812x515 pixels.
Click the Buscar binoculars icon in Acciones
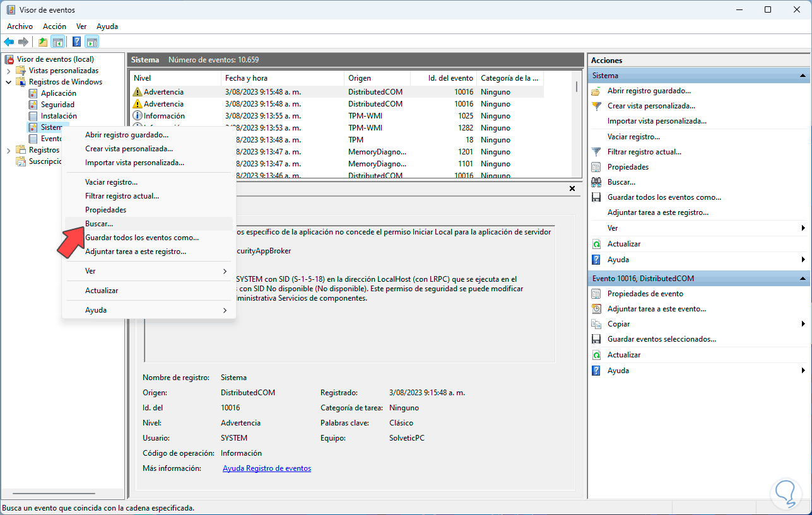(x=596, y=182)
